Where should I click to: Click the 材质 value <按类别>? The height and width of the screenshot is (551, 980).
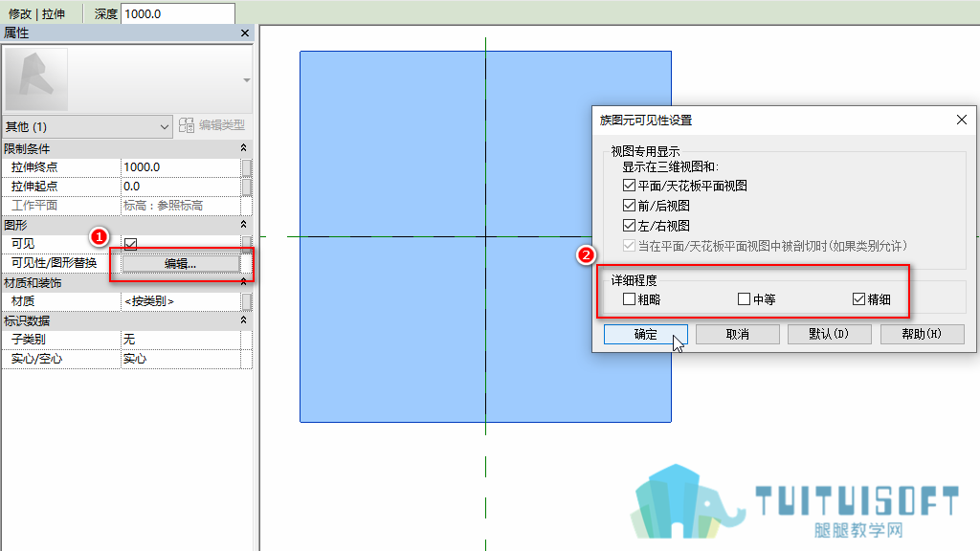(180, 301)
